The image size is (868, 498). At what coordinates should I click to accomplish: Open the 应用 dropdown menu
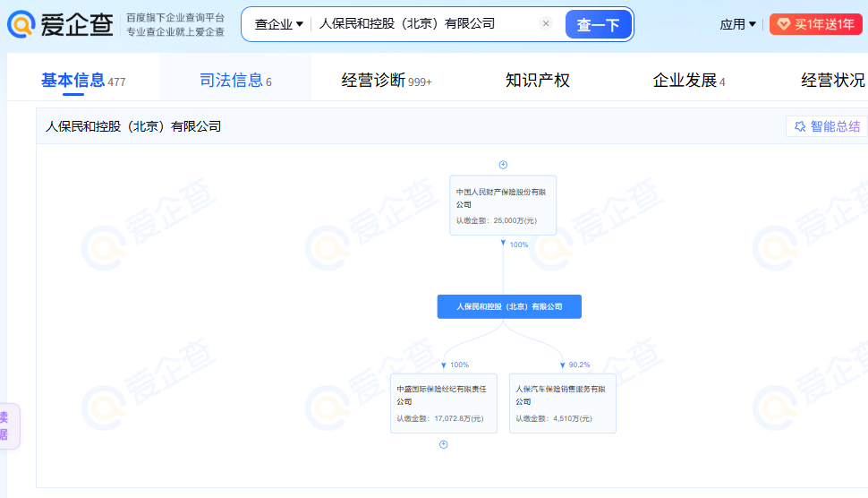pyautogui.click(x=738, y=24)
